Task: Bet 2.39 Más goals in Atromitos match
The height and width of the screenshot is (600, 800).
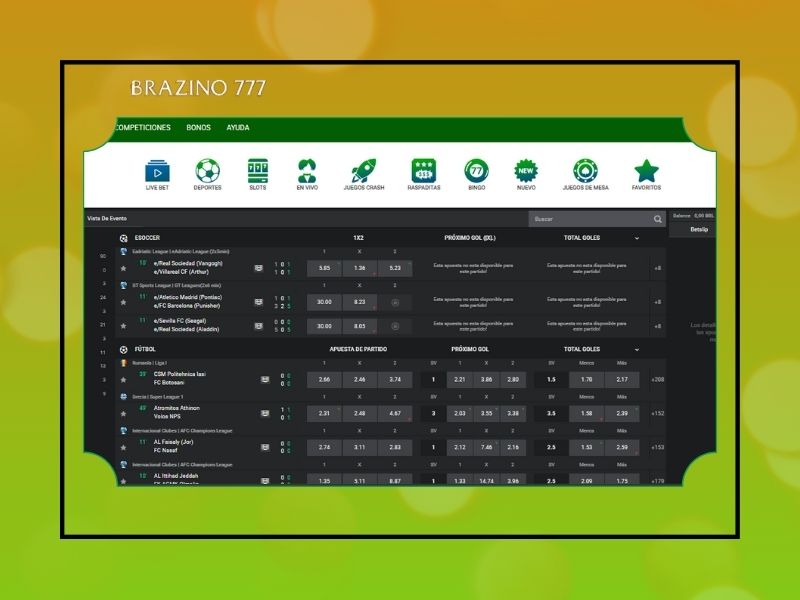Action: click(622, 413)
